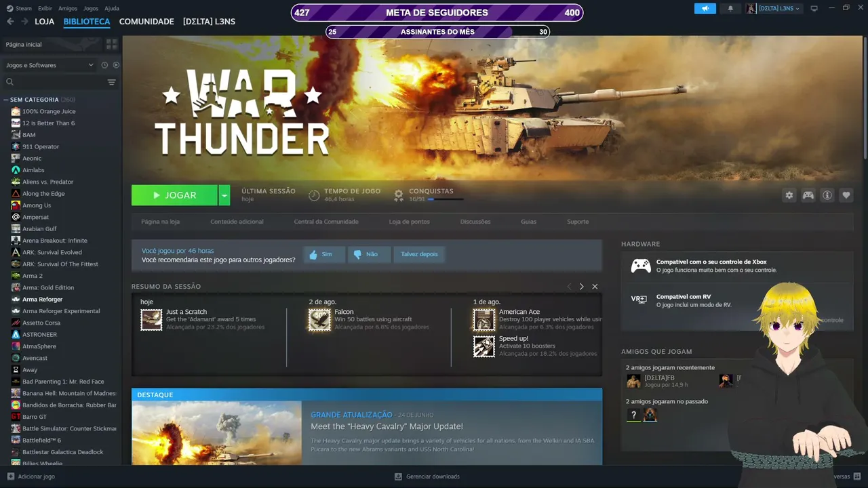The width and height of the screenshot is (868, 488).
Task: Open the megaphone announcements button
Action: pos(705,8)
